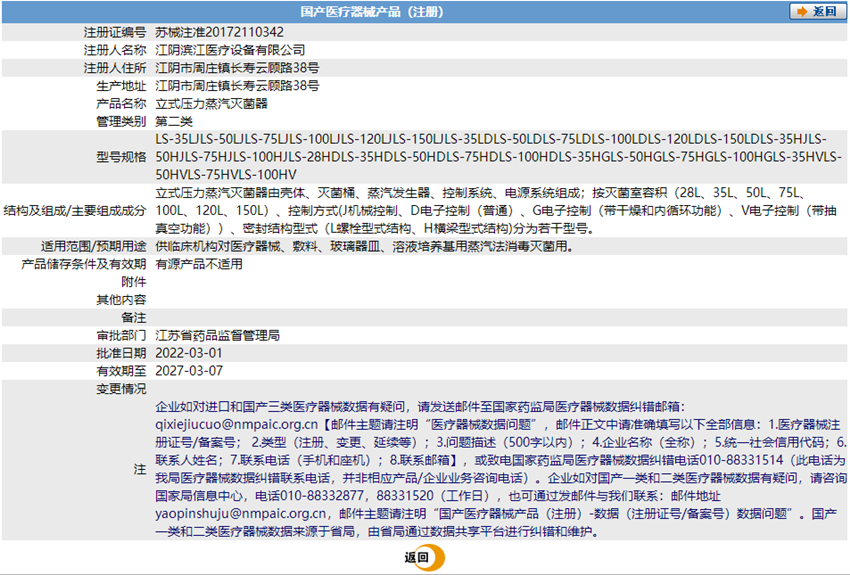
Task: Click the 结构及组成/主要组成成分 label
Action: click(75, 211)
